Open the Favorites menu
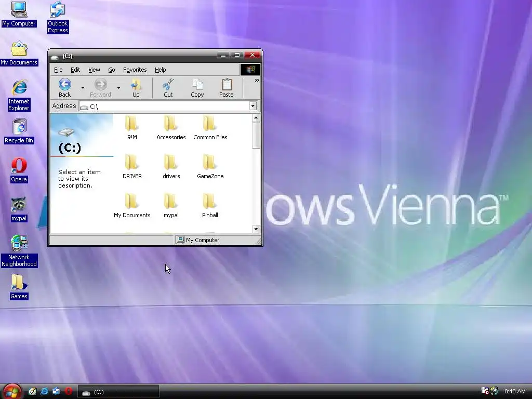Image resolution: width=532 pixels, height=399 pixels. 135,70
